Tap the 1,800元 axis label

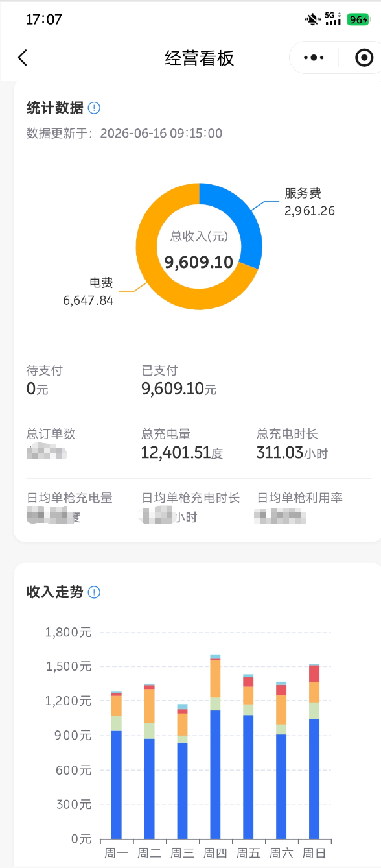[x=68, y=633]
